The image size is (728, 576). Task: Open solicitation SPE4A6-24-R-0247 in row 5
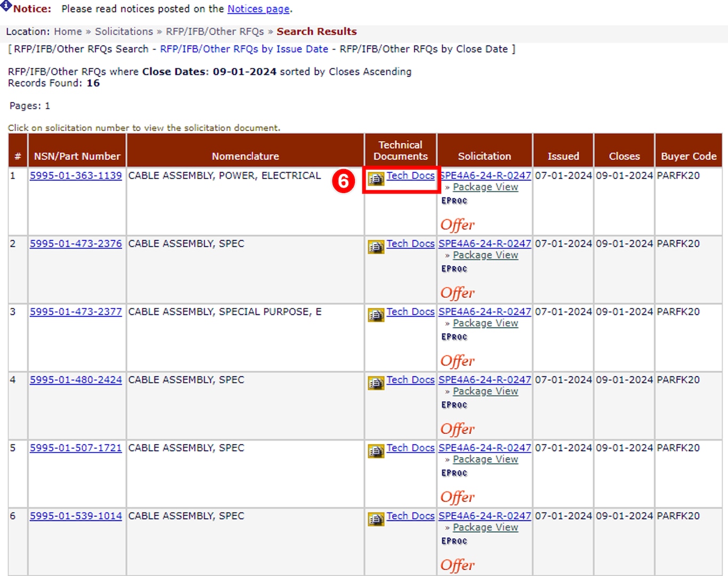click(485, 448)
